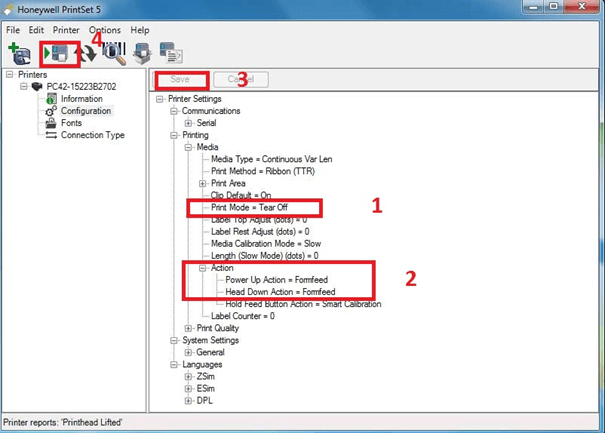Expand the ESim language node
605x433 pixels.
[188, 389]
